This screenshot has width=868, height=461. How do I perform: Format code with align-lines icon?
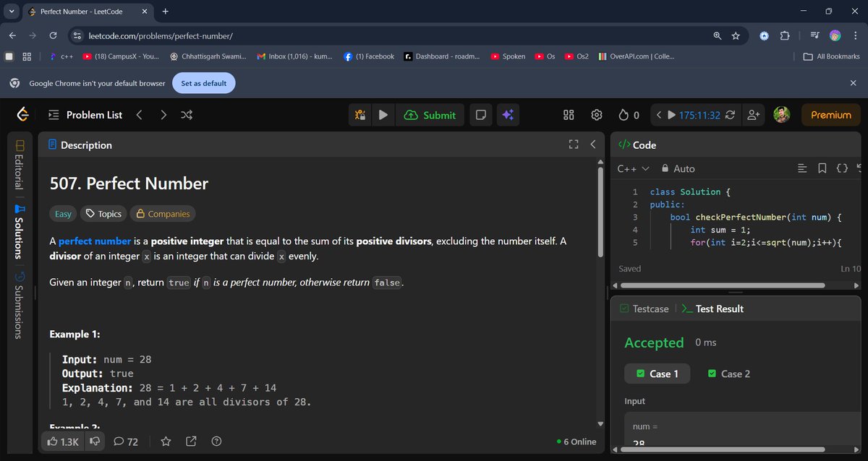pos(802,168)
